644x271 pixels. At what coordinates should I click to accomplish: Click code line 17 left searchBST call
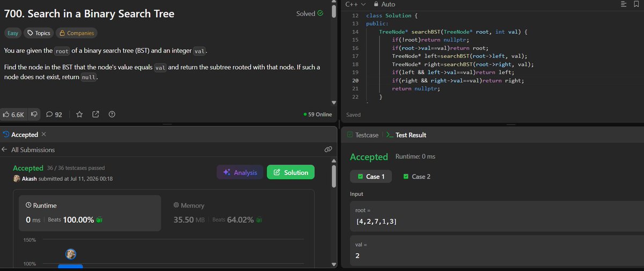[459, 56]
